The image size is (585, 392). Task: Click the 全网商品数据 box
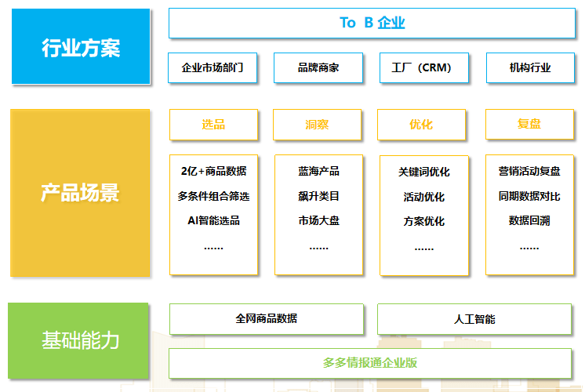click(267, 319)
